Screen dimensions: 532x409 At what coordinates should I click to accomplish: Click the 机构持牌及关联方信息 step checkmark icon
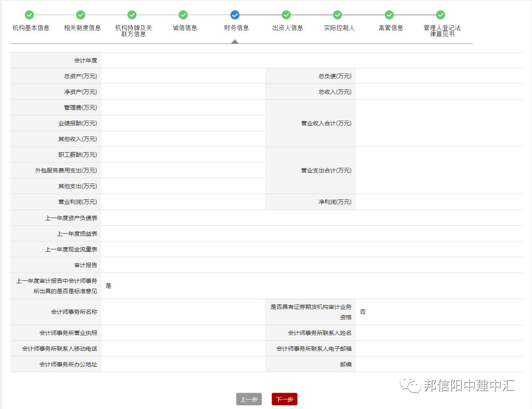point(132,15)
